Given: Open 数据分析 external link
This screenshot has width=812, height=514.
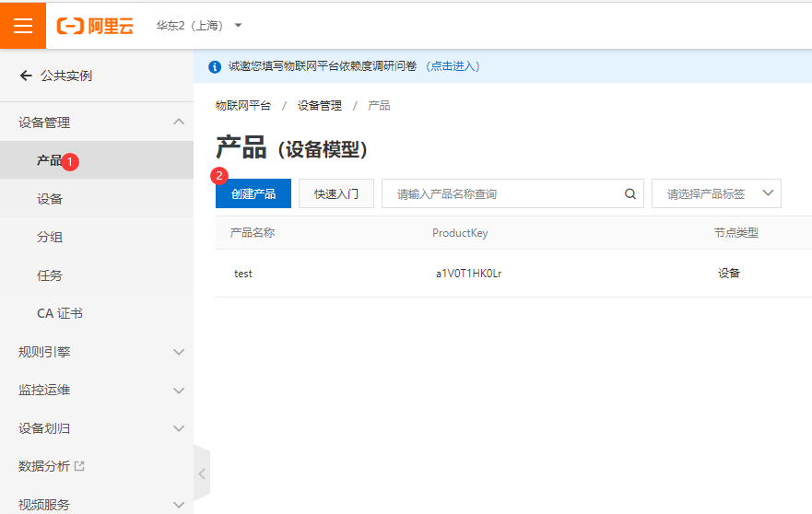Looking at the screenshot, I should click(52, 466).
